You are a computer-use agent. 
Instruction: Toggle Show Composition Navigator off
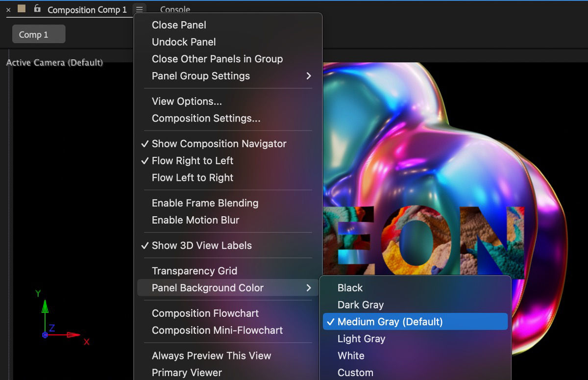pyautogui.click(x=219, y=144)
